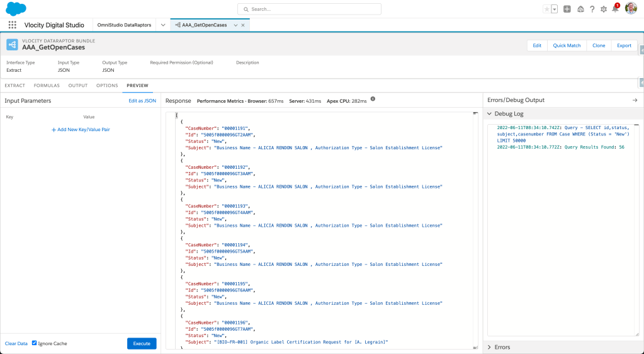Click the Trailhead guidance icon
644x354 pixels.
click(580, 9)
